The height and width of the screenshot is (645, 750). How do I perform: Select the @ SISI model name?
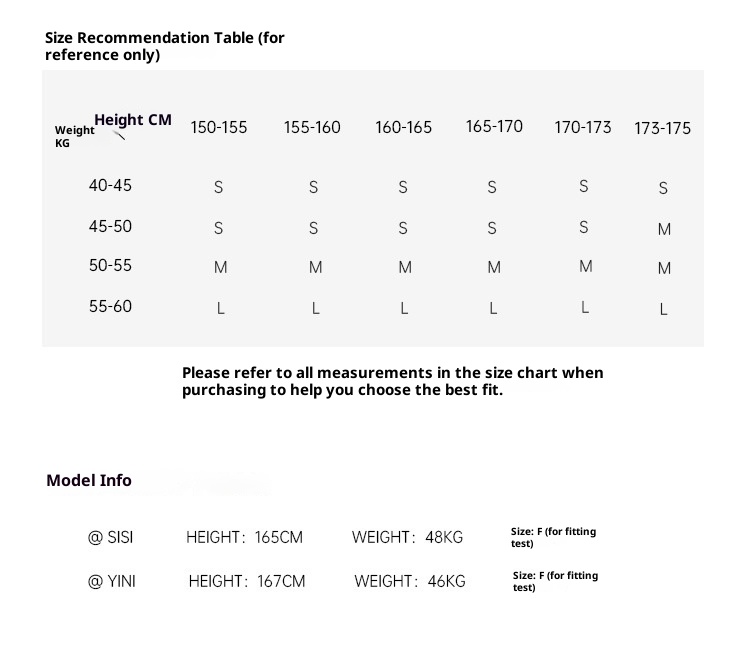[110, 538]
